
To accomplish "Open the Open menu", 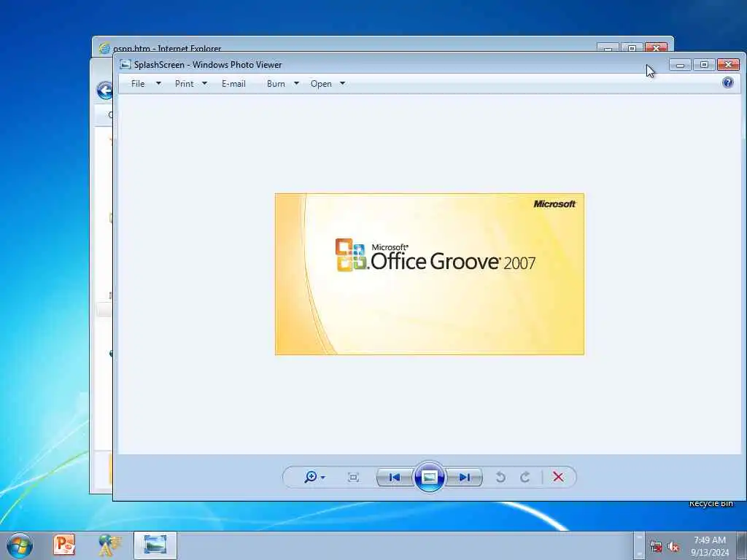I will (x=321, y=84).
